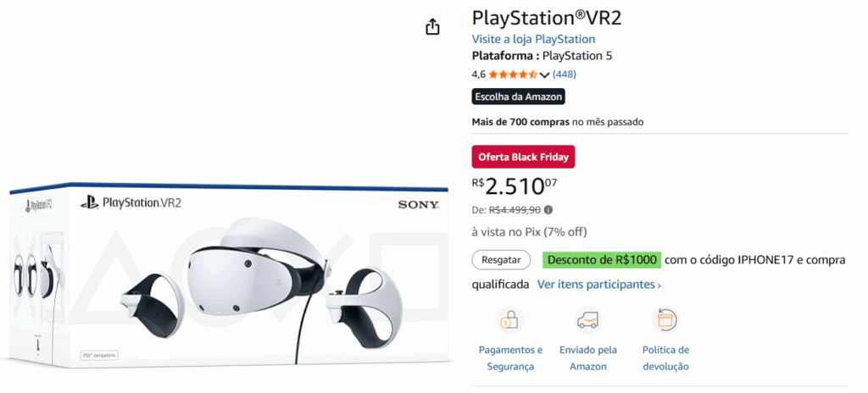Click the star rating icons

pyautogui.click(x=513, y=75)
